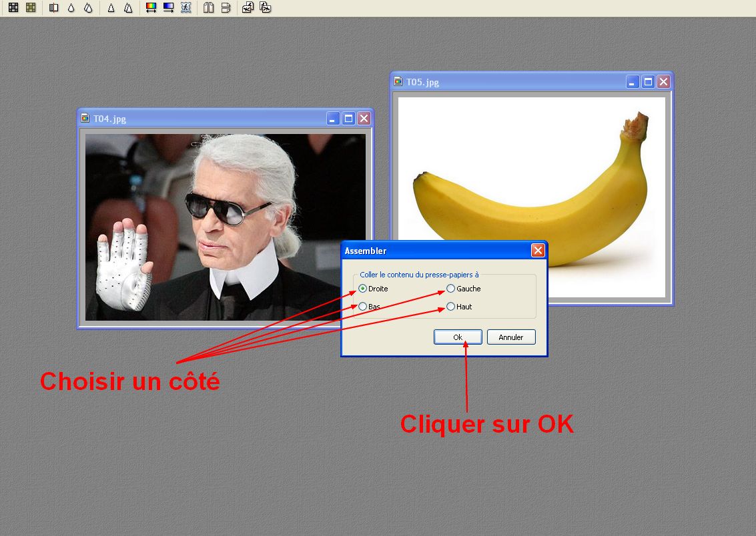Select the Gauche radio option
Viewport: 756px width, 536px height.
pyautogui.click(x=451, y=289)
